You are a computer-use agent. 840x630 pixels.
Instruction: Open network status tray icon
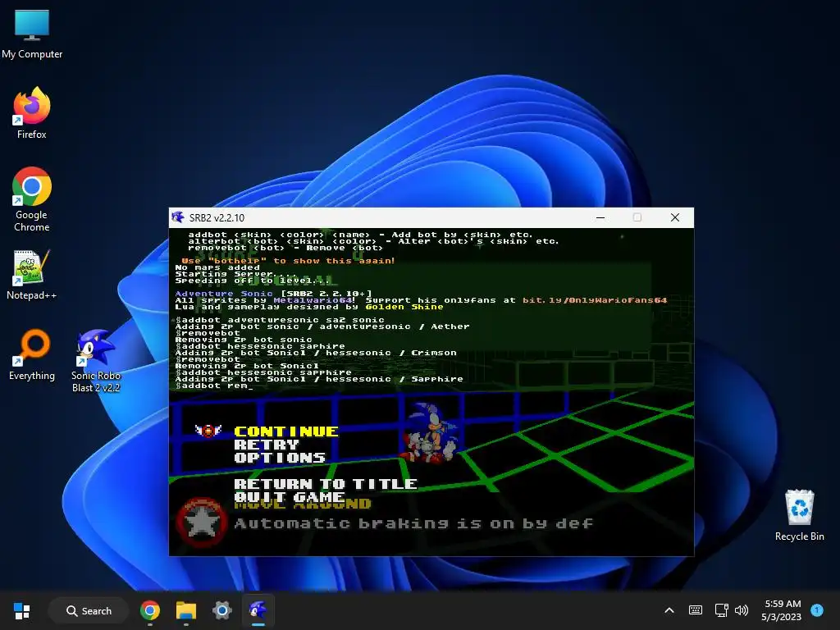point(721,610)
